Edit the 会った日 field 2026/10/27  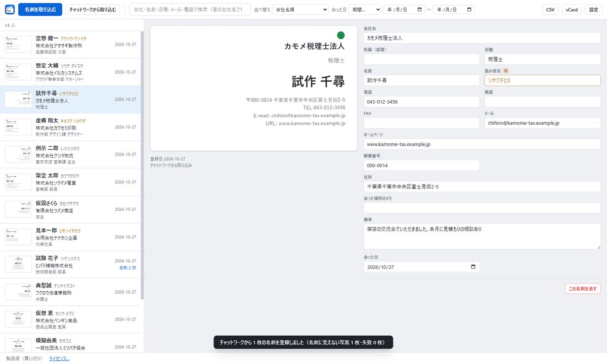click(421, 267)
